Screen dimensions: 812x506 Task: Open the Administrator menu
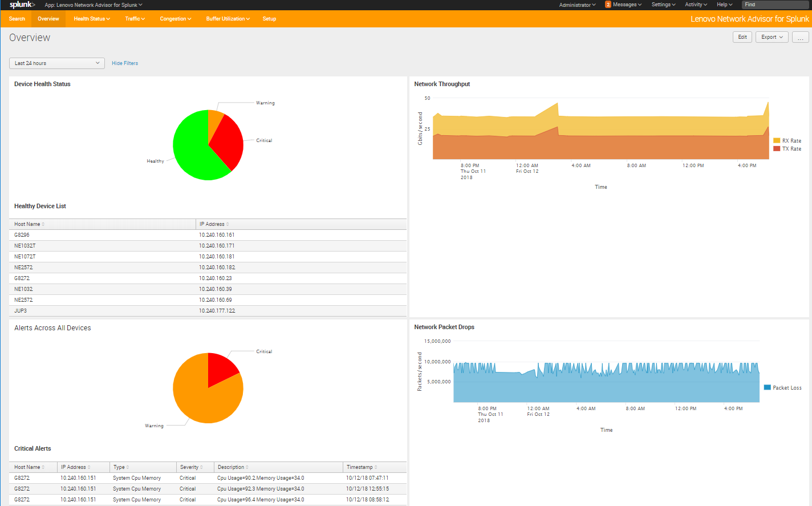pyautogui.click(x=577, y=5)
